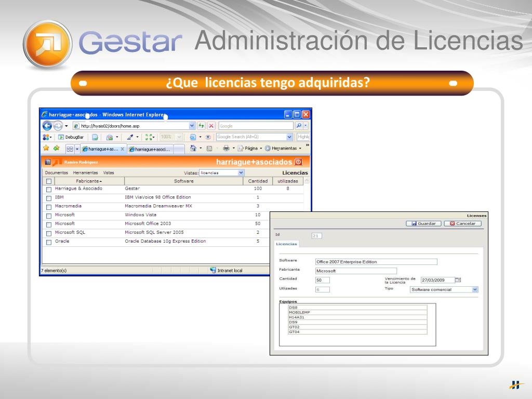The width and height of the screenshot is (532, 399).
Task: Click the RSS feeds icon
Action: pos(209,148)
